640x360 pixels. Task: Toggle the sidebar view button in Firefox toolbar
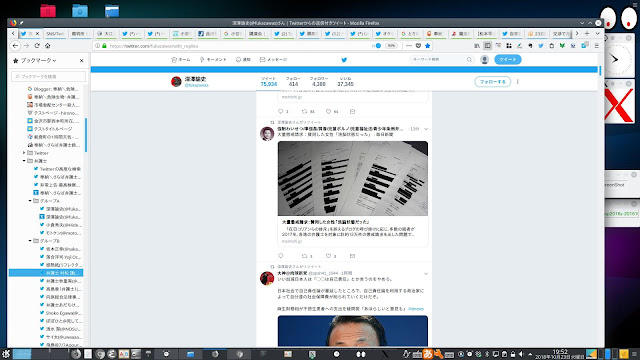coord(487,46)
